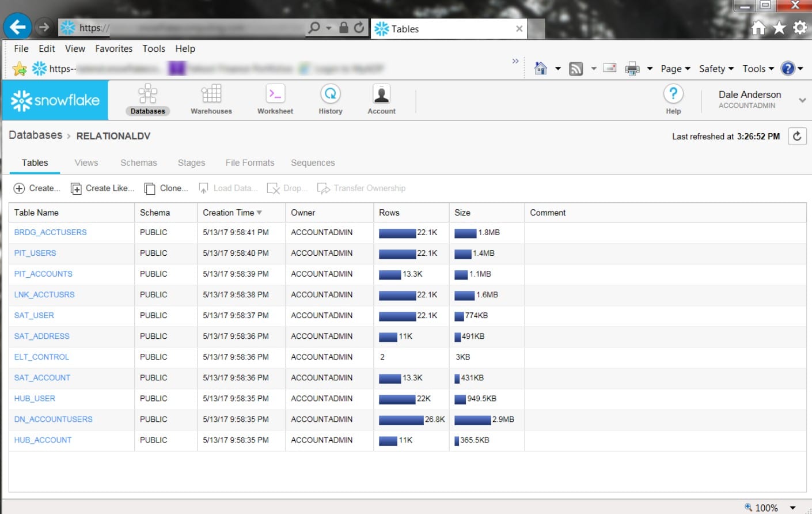Image resolution: width=812 pixels, height=514 pixels.
Task: Click the Print icon
Action: [x=632, y=69]
